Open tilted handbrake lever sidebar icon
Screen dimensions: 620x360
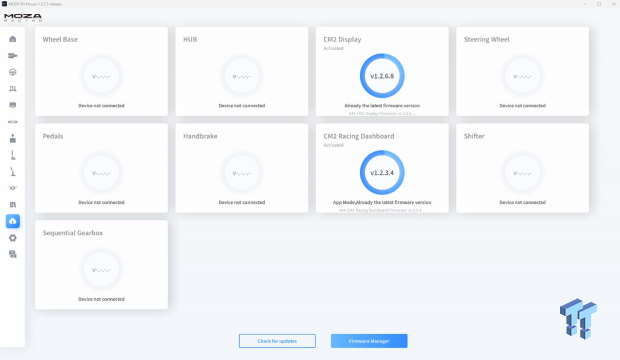13,172
